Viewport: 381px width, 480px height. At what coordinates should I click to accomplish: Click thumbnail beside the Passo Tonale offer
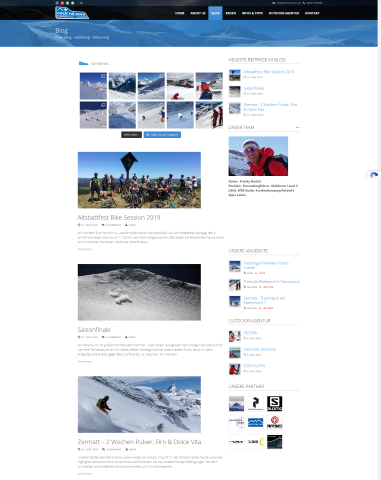point(235,266)
